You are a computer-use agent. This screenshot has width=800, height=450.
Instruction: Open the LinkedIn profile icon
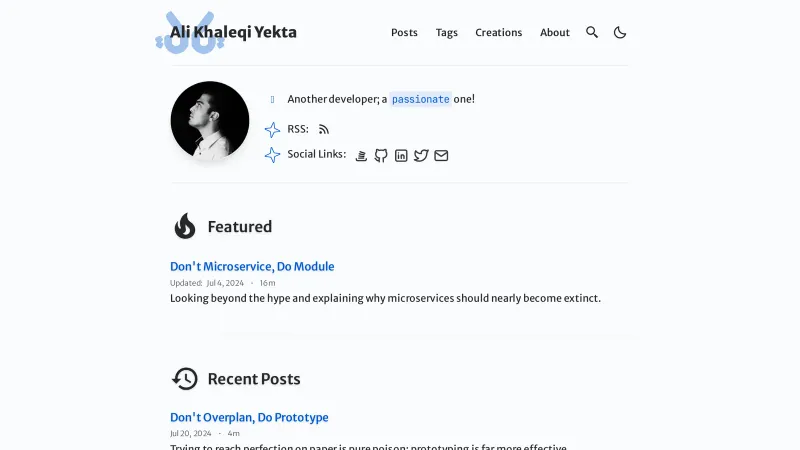pos(401,155)
